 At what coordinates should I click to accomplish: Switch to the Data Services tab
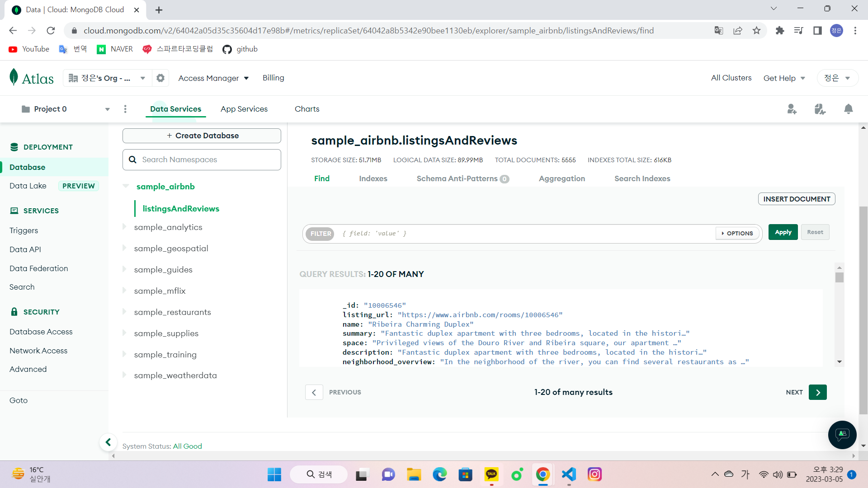pyautogui.click(x=175, y=109)
